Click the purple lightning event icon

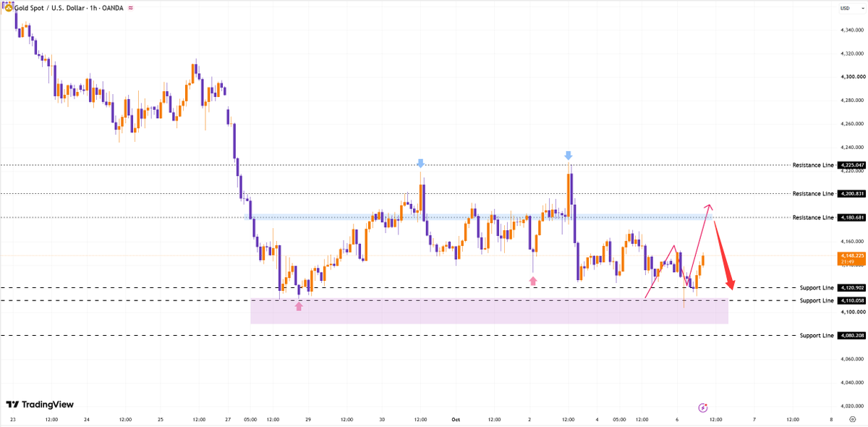[x=702, y=408]
